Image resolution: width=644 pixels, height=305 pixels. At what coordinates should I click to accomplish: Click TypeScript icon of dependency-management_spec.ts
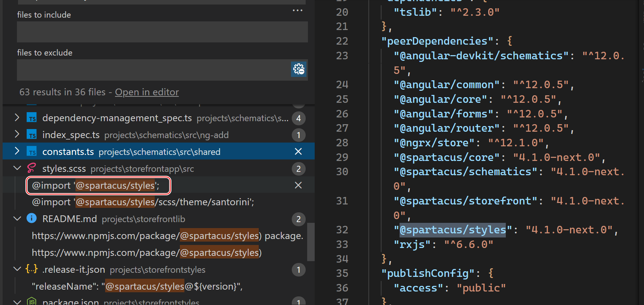coord(32,118)
